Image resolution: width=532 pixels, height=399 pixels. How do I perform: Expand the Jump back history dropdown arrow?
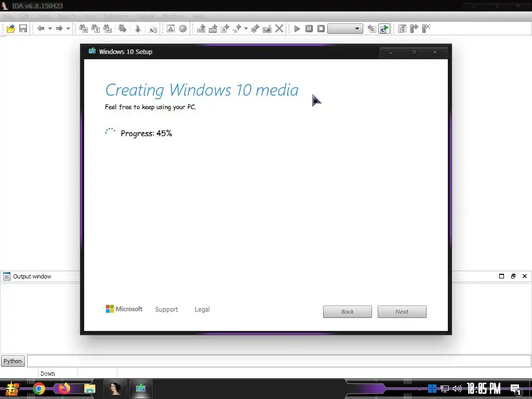click(50, 29)
